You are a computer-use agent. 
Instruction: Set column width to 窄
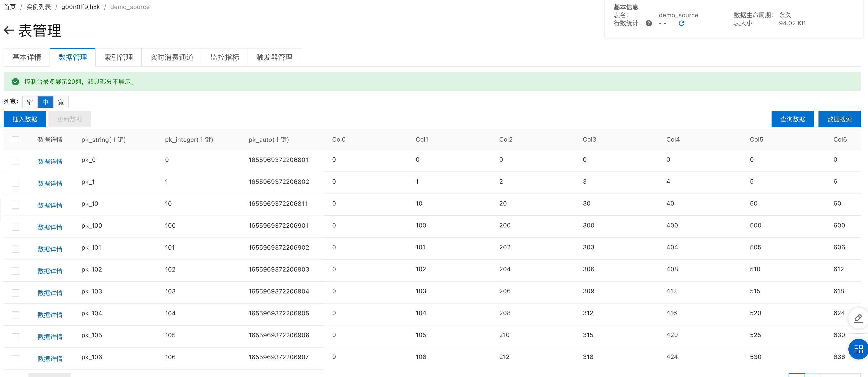point(30,102)
